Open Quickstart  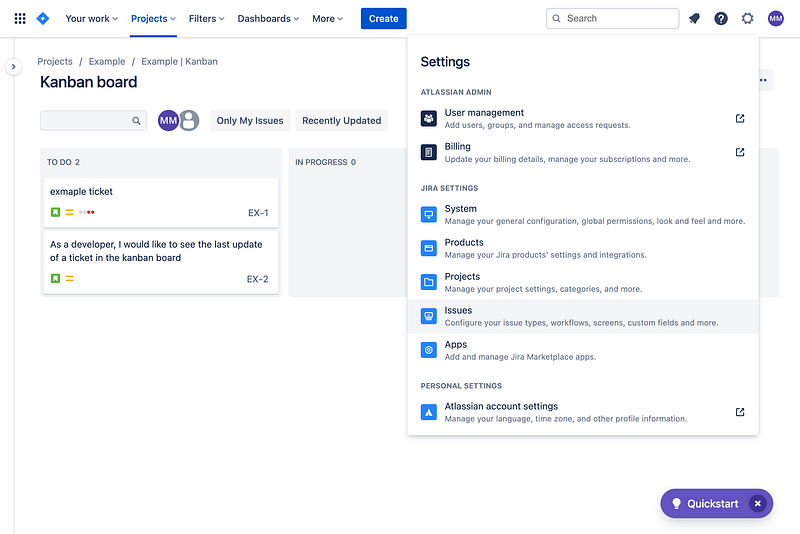[x=712, y=504]
